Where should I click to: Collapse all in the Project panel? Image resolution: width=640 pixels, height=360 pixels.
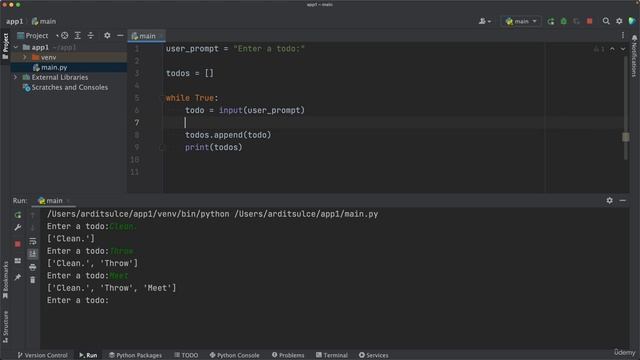point(91,36)
